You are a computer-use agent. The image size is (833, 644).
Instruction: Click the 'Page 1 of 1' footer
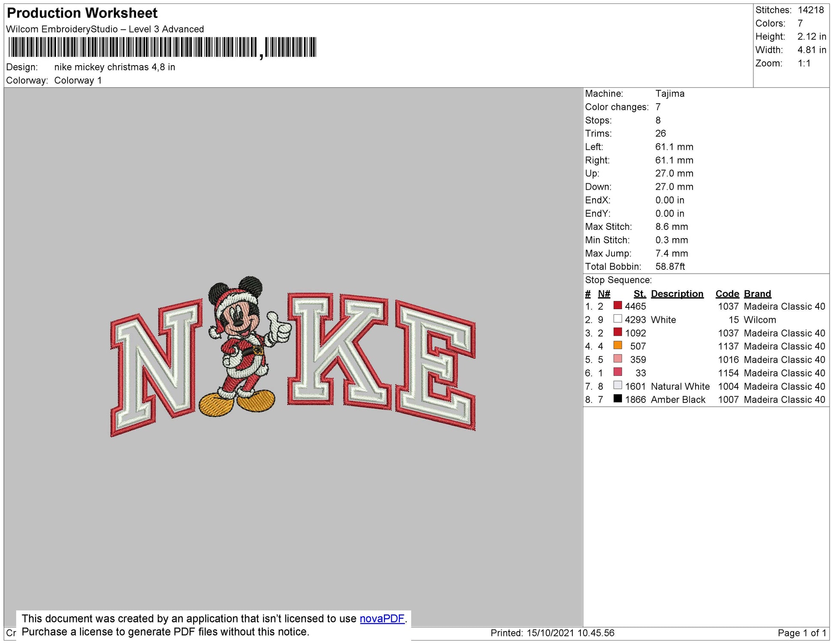pos(802,633)
